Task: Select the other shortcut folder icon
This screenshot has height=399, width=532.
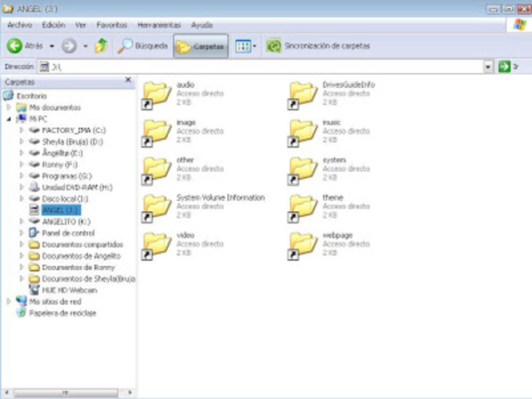Action: coord(155,171)
